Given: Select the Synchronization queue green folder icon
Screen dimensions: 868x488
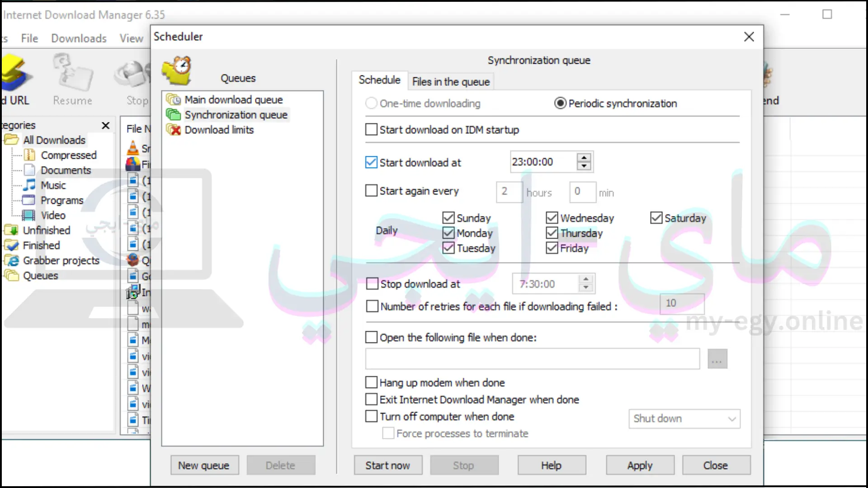Looking at the screenshot, I should [x=173, y=115].
